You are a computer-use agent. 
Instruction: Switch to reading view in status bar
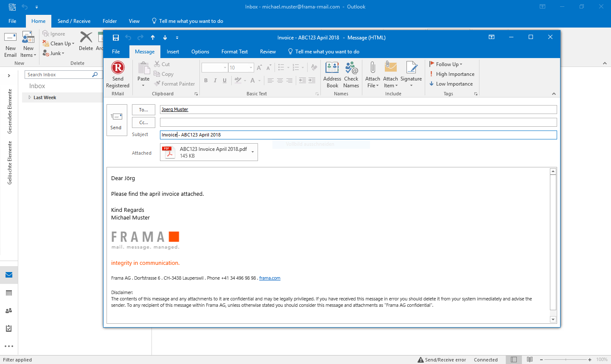point(530,360)
